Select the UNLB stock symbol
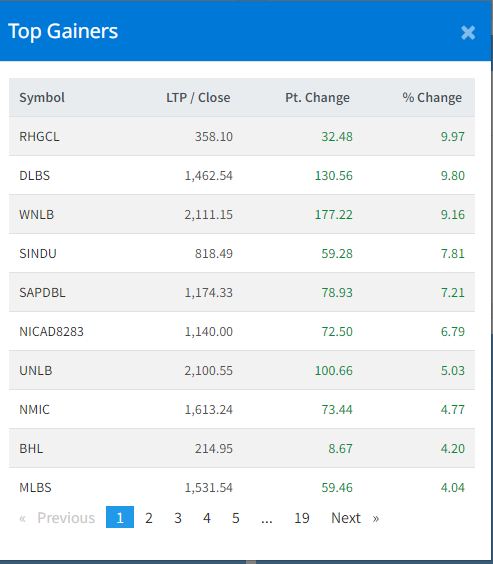 (36, 370)
